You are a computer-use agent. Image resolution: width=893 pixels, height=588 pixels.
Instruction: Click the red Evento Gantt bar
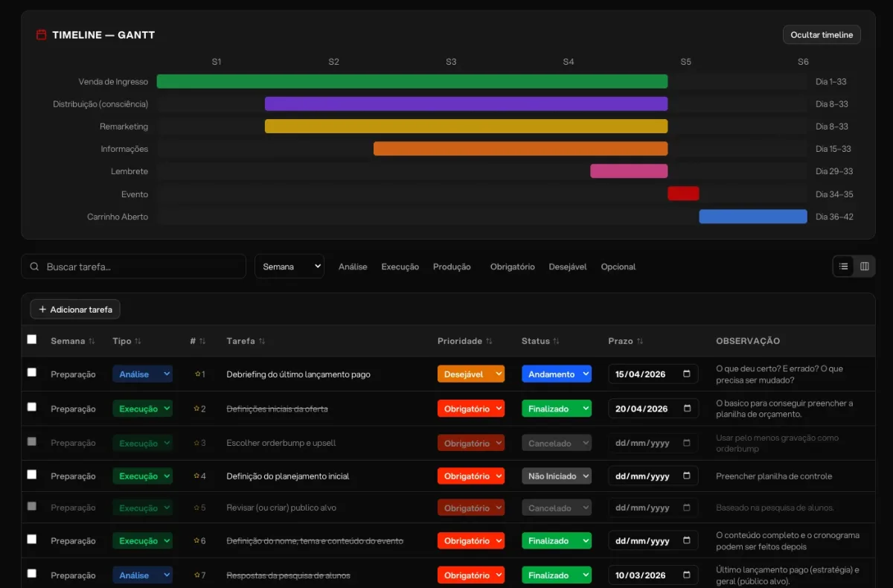[x=683, y=194]
